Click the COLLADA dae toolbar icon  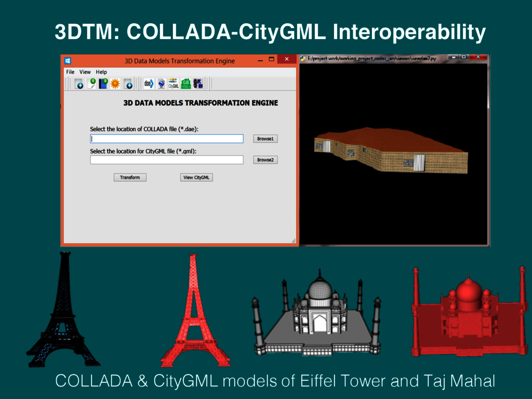(x=149, y=84)
